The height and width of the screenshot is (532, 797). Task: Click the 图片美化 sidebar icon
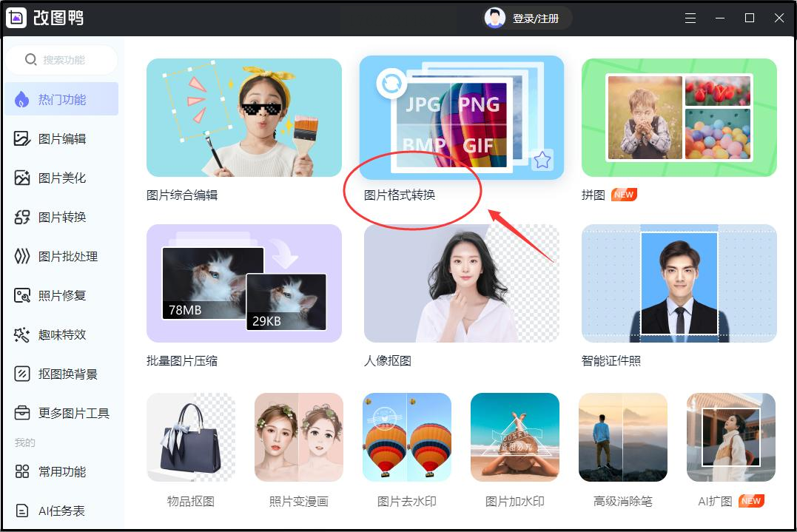pos(22,178)
